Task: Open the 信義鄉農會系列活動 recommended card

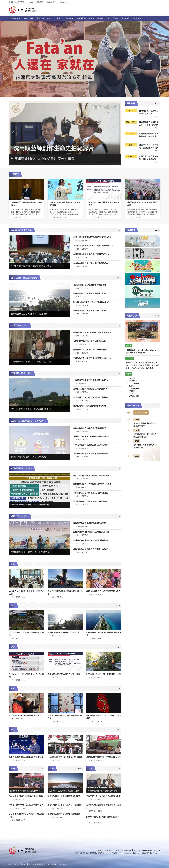Action: pyautogui.click(x=142, y=199)
